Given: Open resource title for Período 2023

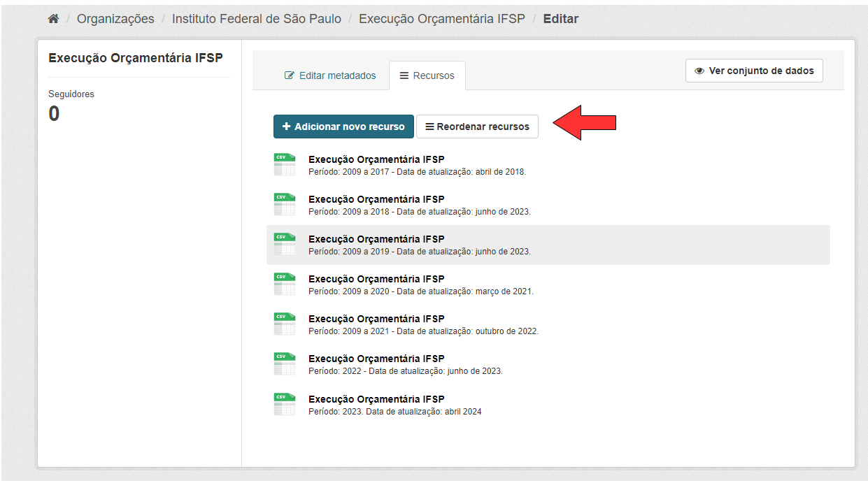Looking at the screenshot, I should 376,399.
